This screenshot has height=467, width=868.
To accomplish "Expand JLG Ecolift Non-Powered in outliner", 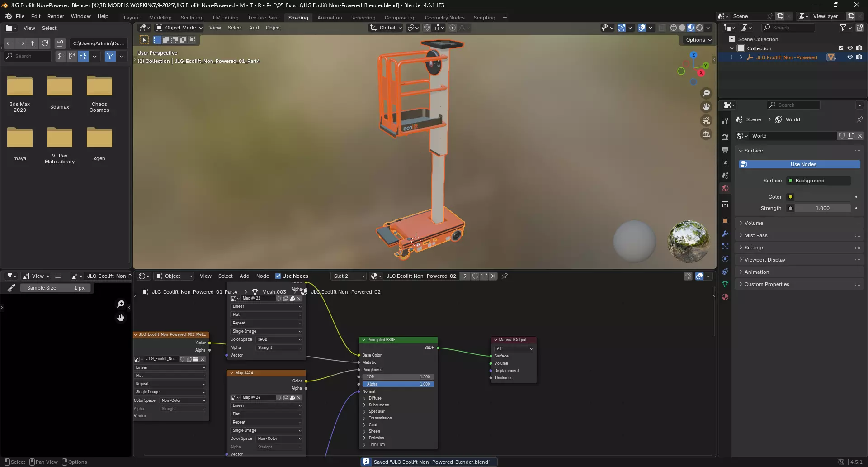I will click(741, 57).
